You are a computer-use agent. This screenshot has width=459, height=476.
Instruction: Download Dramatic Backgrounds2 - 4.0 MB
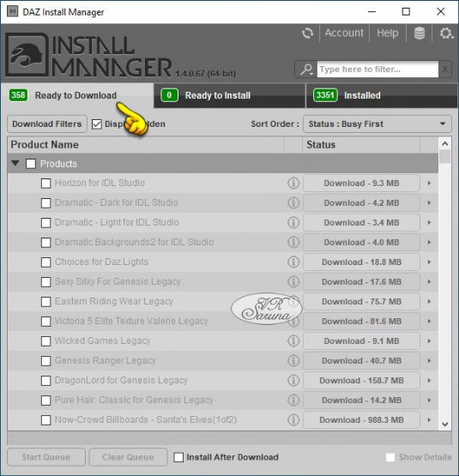[x=361, y=242]
